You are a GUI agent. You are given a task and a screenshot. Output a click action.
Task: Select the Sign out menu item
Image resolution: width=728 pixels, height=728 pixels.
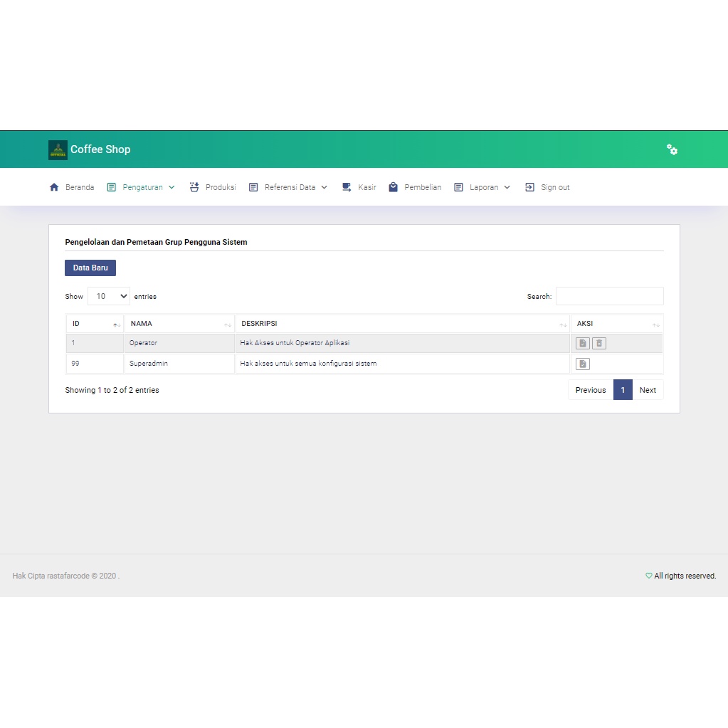click(555, 187)
